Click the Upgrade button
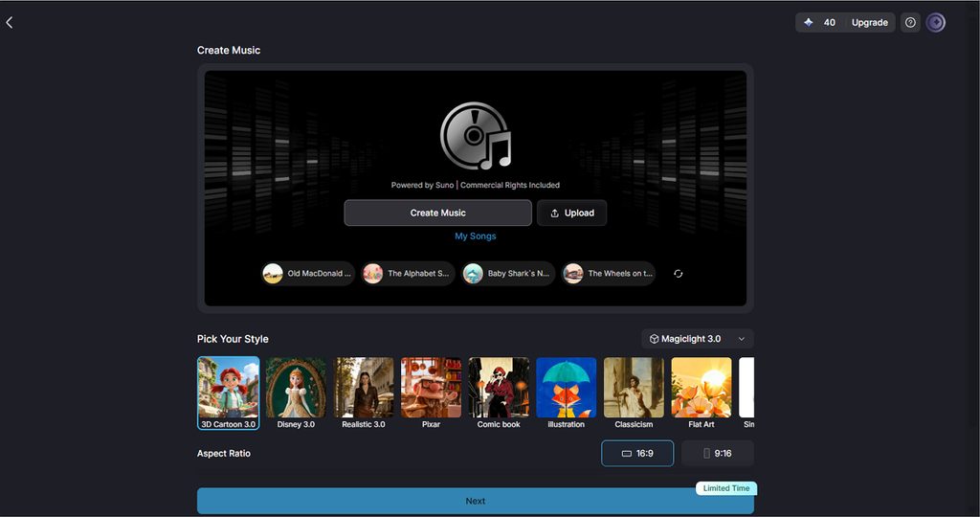Image resolution: width=980 pixels, height=517 pixels. click(869, 23)
